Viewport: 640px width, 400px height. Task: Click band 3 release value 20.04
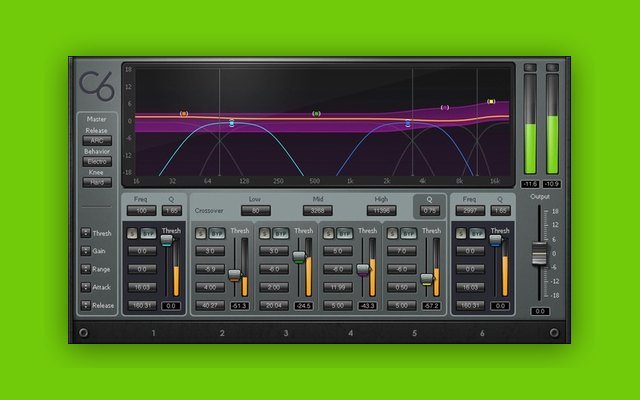click(x=274, y=305)
